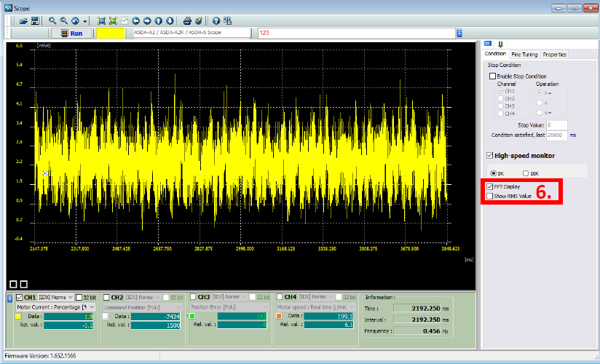Switch to the Fine Tuning tab

tap(524, 55)
